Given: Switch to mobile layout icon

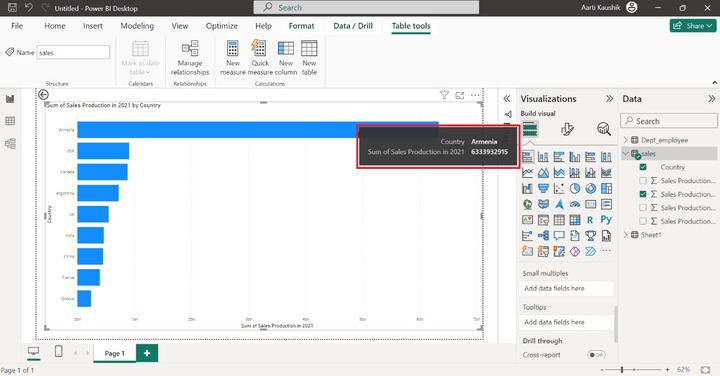Looking at the screenshot, I should click(x=58, y=351).
